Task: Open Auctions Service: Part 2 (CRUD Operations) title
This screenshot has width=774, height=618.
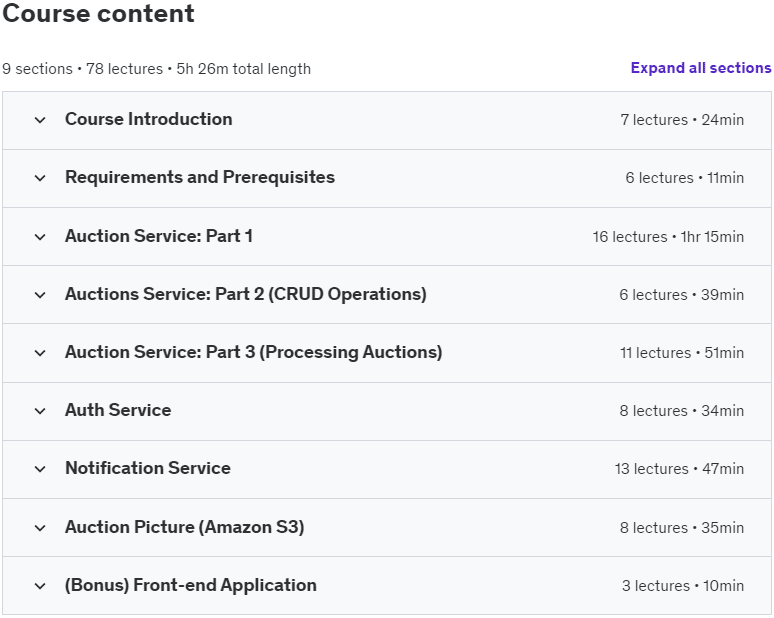Action: coord(246,294)
